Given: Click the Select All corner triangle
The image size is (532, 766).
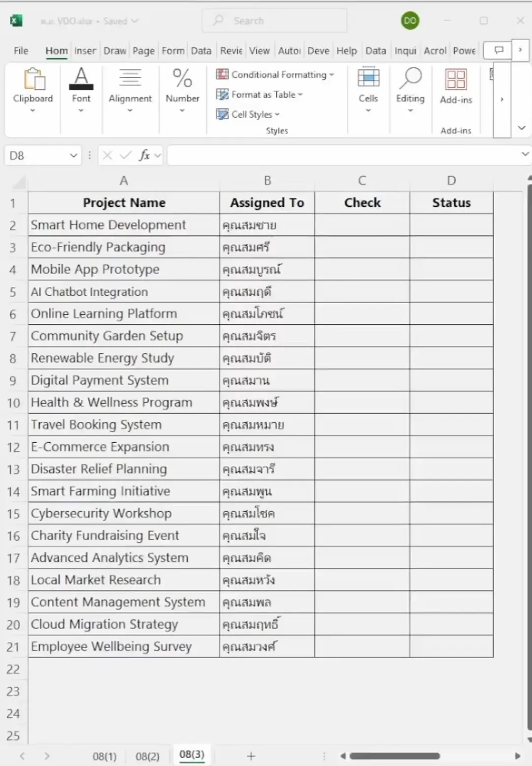Looking at the screenshot, I should pos(19,182).
